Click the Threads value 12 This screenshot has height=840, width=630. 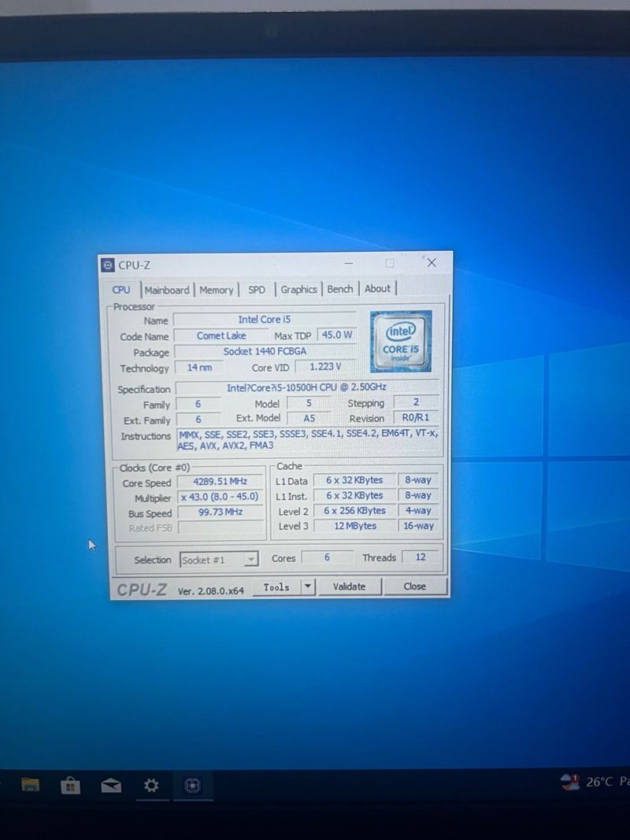coord(421,557)
